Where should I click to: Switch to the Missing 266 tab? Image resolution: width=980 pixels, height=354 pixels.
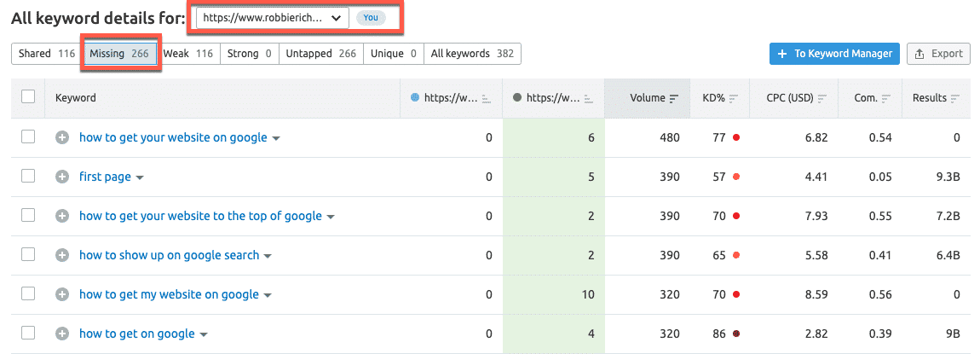click(x=118, y=54)
